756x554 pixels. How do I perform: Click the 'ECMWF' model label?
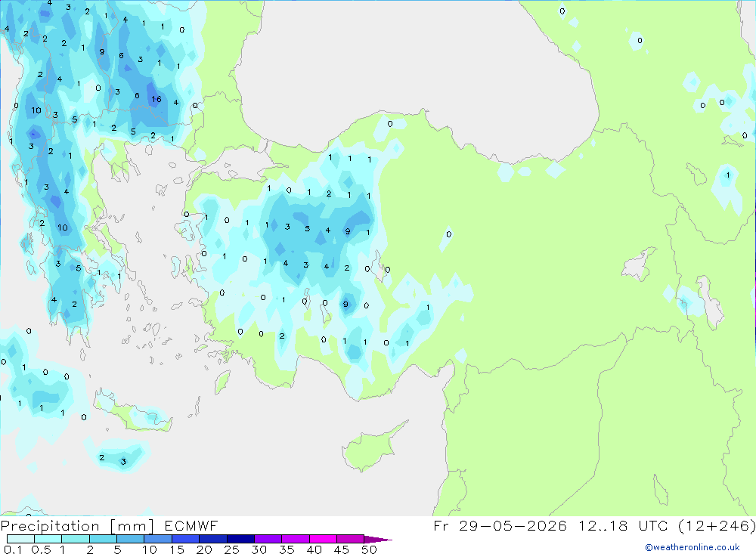pyautogui.click(x=191, y=525)
